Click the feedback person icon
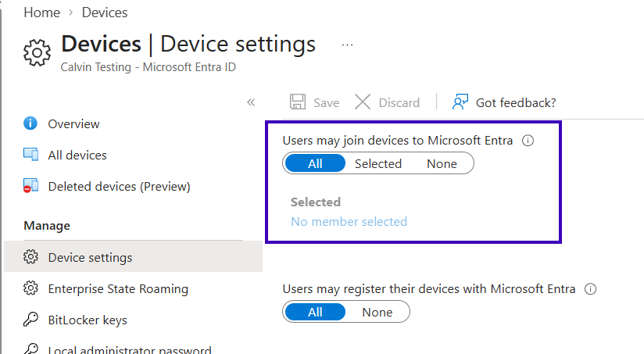Viewport: 644px width, 354px height. [x=460, y=102]
